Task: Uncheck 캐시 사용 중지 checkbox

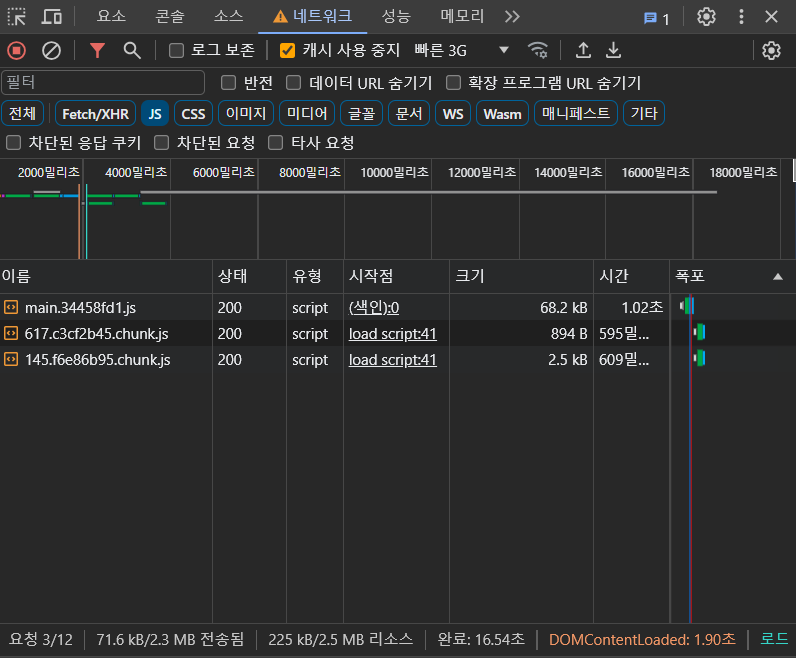Action: pyautogui.click(x=287, y=50)
